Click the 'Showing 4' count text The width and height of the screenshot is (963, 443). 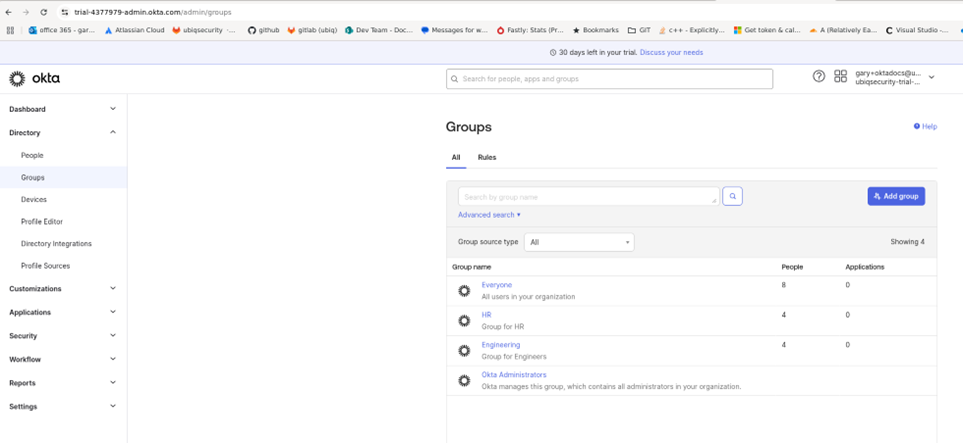[x=907, y=242]
